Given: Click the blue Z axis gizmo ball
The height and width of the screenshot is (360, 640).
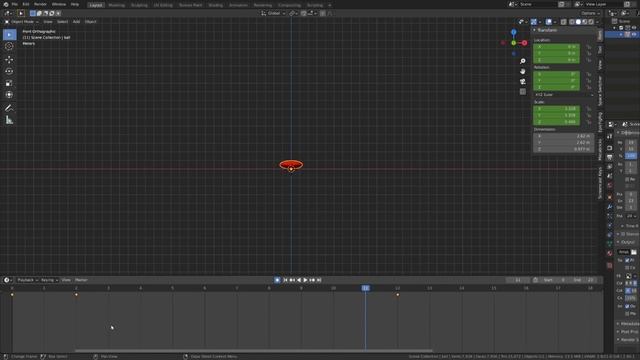Looking at the screenshot, I should [513, 32].
